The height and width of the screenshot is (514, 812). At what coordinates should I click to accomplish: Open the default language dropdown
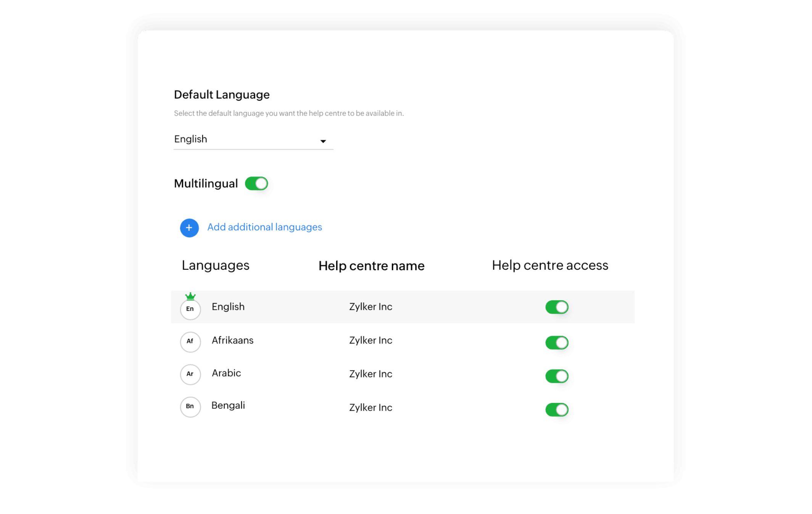253,140
